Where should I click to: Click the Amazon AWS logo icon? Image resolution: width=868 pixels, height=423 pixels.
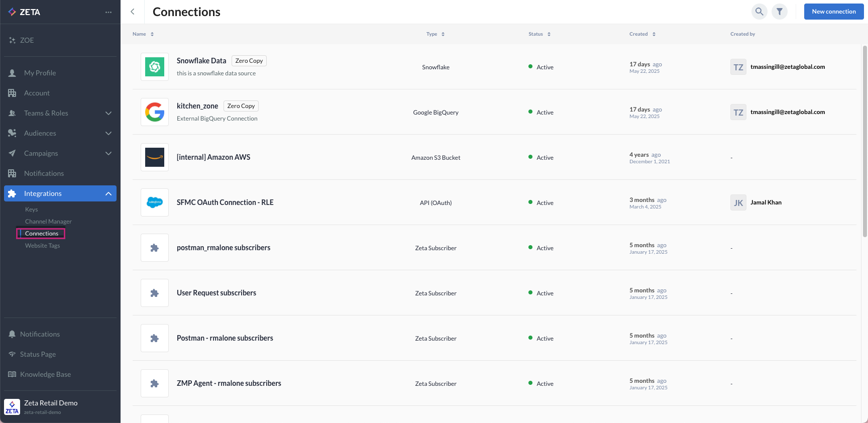pyautogui.click(x=155, y=157)
